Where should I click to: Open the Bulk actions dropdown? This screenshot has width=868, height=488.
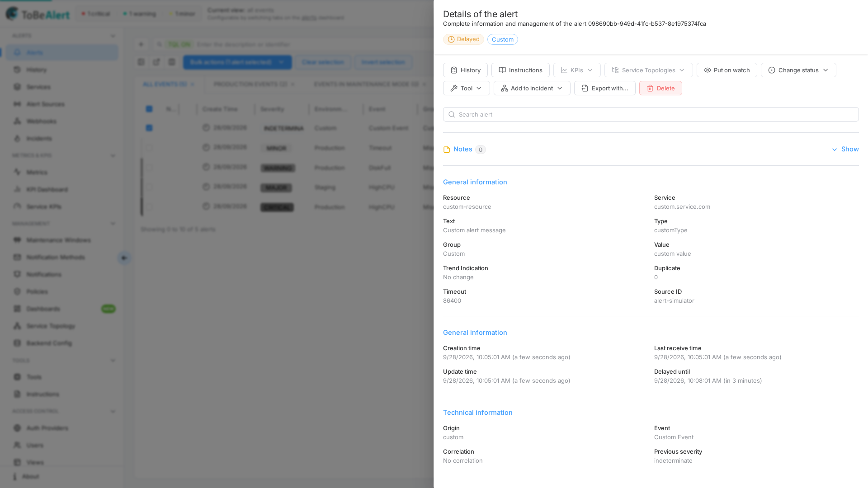pyautogui.click(x=237, y=62)
